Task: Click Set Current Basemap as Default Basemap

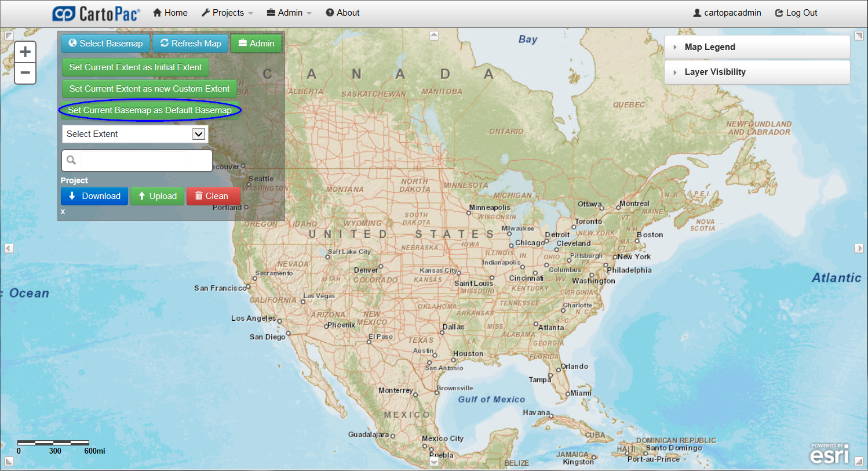Action: pos(149,109)
